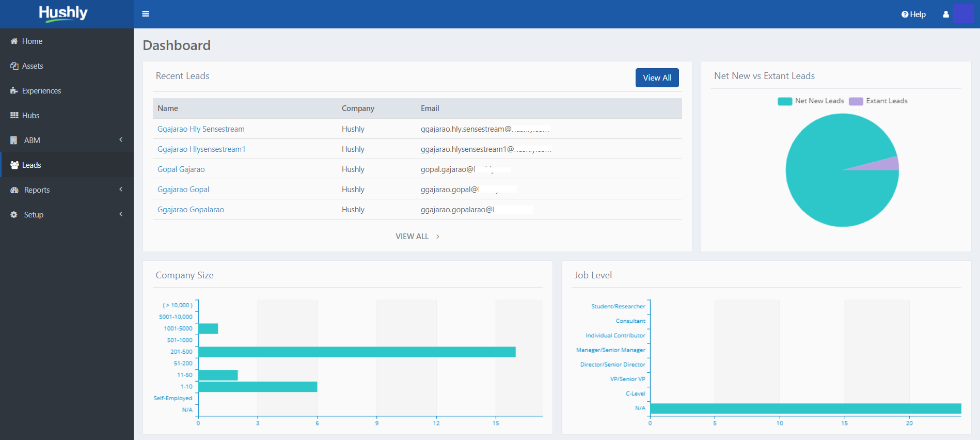The height and width of the screenshot is (440, 980).
Task: Expand the Reports submenu chevron
Action: (121, 189)
